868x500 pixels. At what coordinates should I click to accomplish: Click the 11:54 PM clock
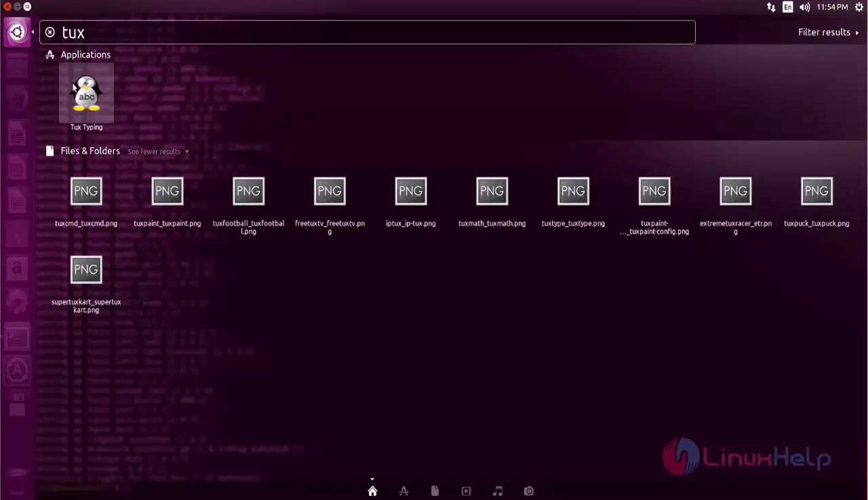[832, 7]
